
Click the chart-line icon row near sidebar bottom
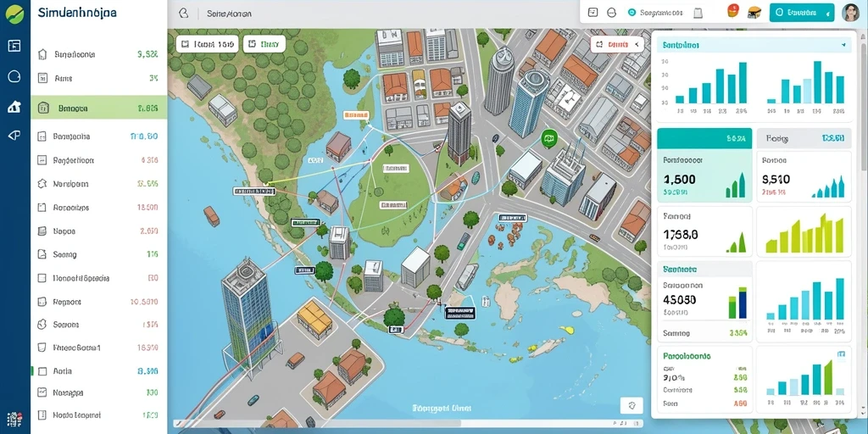[x=99, y=392]
